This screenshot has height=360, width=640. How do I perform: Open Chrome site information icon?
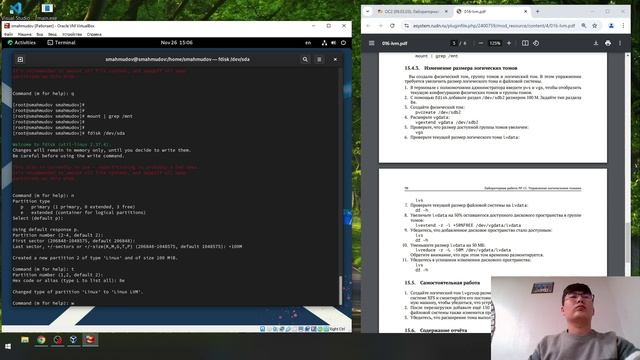pos(407,25)
